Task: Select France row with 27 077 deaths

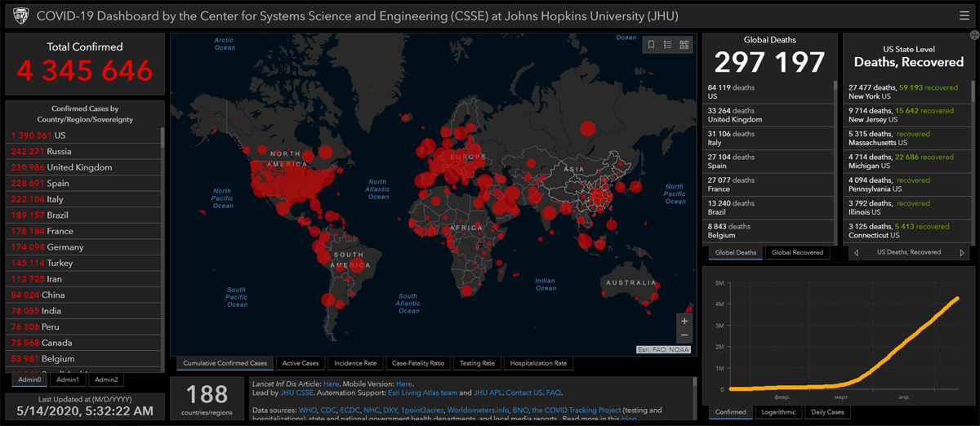Action: coord(769,185)
